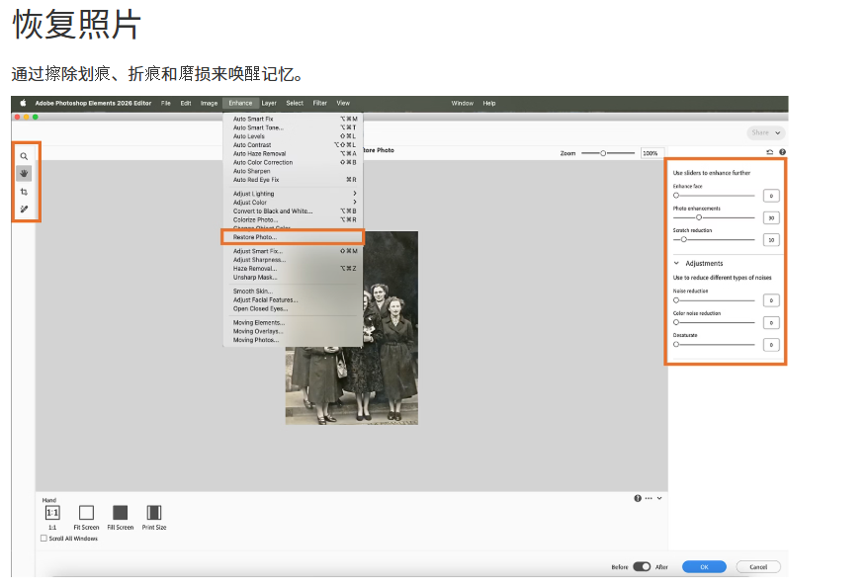Screen dimensions: 868x588
Task: Click the Fit Screen icon
Action: point(86,513)
